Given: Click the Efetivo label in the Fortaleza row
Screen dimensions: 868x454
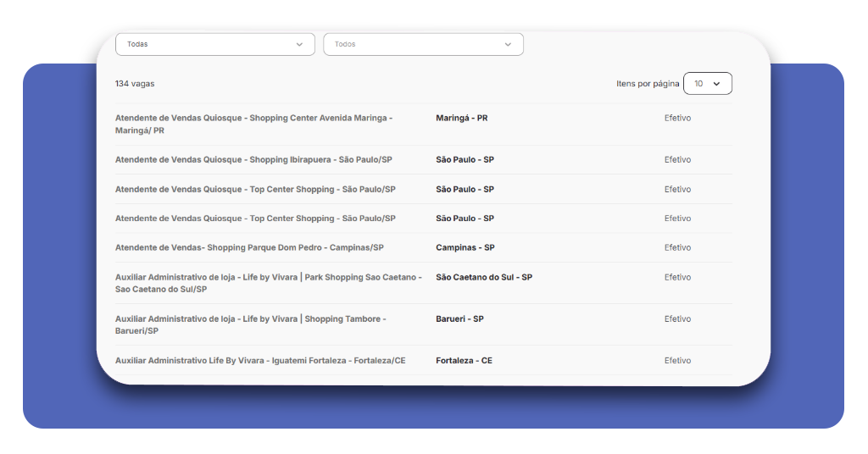Looking at the screenshot, I should pyautogui.click(x=677, y=360).
